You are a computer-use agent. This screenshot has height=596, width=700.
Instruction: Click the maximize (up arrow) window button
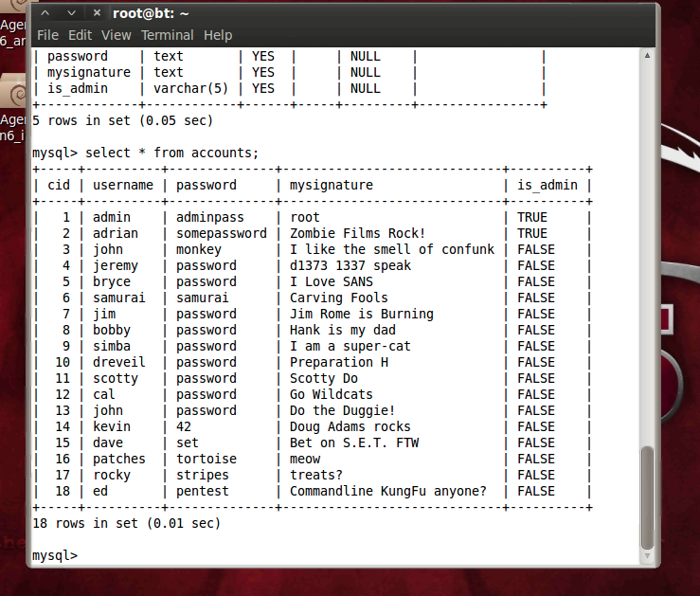45,13
